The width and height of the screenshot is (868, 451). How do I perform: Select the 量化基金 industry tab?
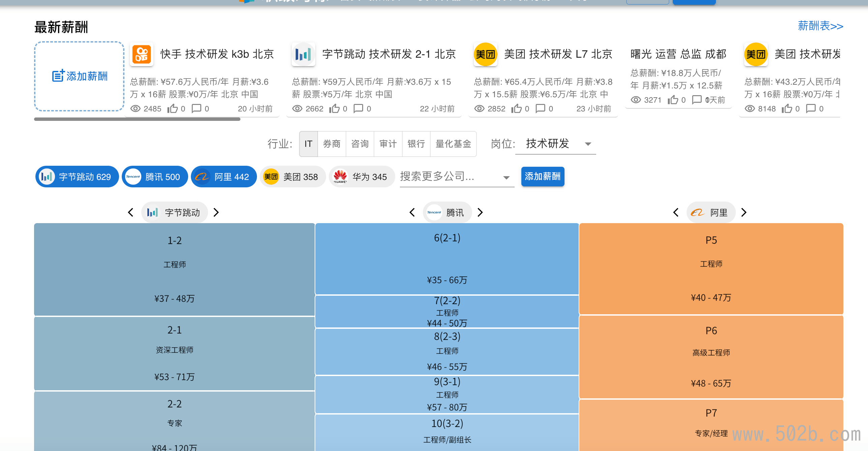click(453, 144)
